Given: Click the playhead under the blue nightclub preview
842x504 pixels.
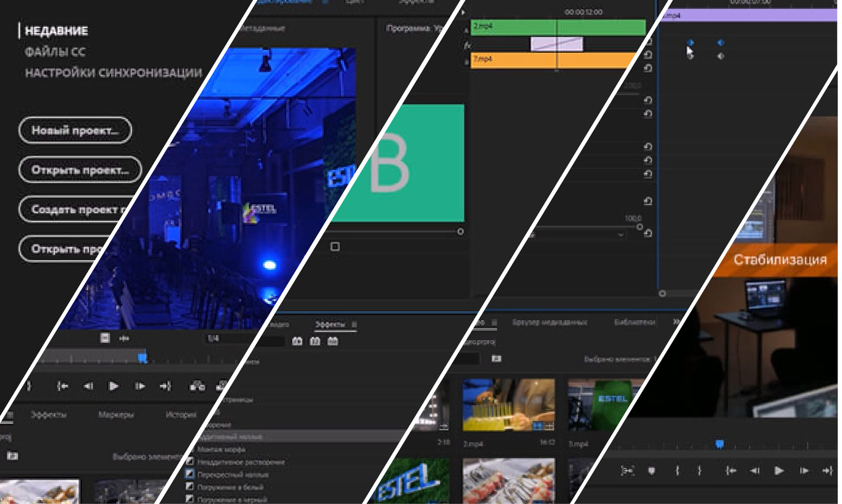Looking at the screenshot, I should pyautogui.click(x=143, y=357).
